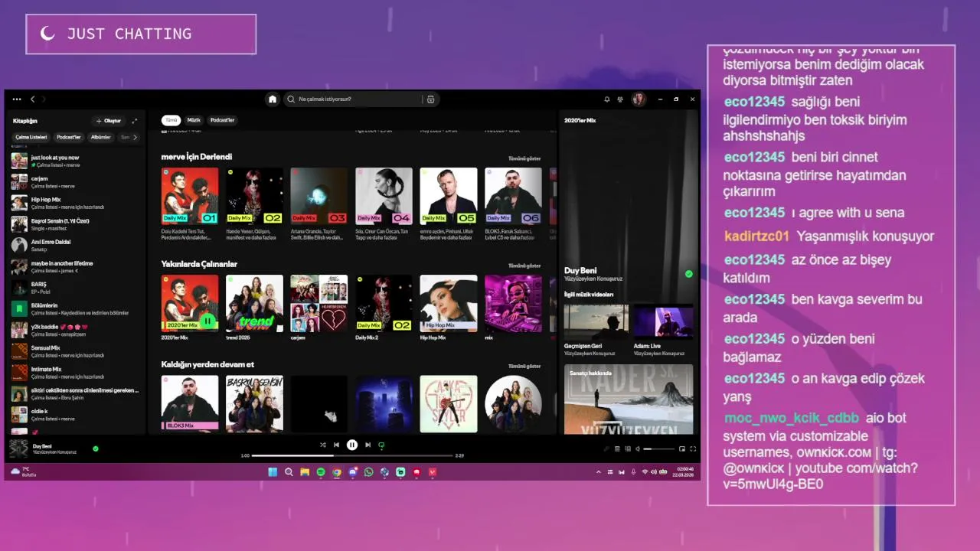980x551 pixels.
Task: Switch to full screen view
Action: pyautogui.click(x=693, y=448)
